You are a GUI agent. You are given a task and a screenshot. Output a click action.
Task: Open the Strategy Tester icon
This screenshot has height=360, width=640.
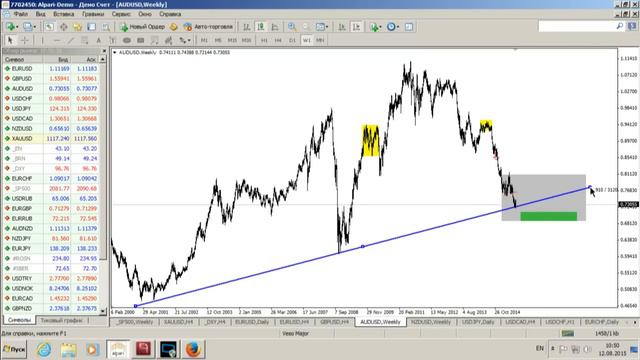[106, 27]
